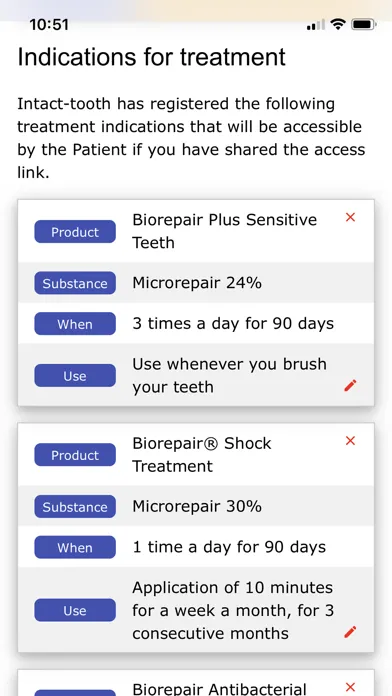Tap the battery indicator icon
This screenshot has width=392, height=696.
(364, 24)
